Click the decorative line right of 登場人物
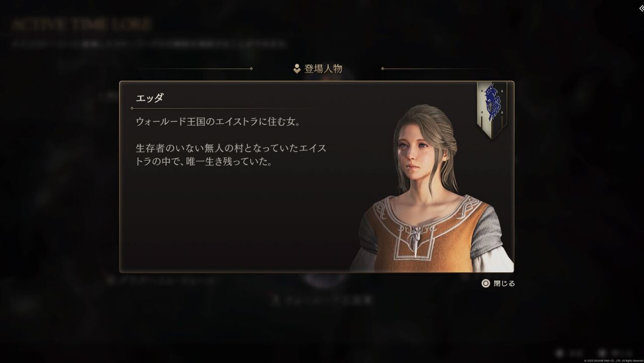 pyautogui.click(x=437, y=69)
